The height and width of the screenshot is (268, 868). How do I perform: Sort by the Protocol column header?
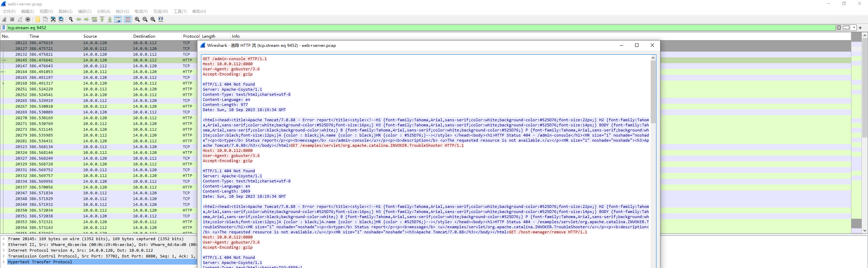[191, 36]
